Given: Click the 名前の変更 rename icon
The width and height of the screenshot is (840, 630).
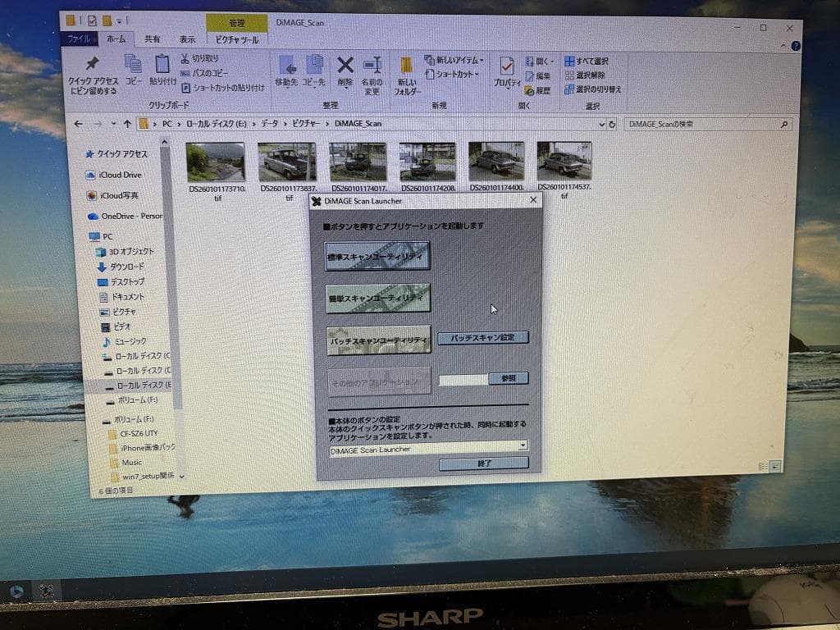Looking at the screenshot, I should (372, 66).
